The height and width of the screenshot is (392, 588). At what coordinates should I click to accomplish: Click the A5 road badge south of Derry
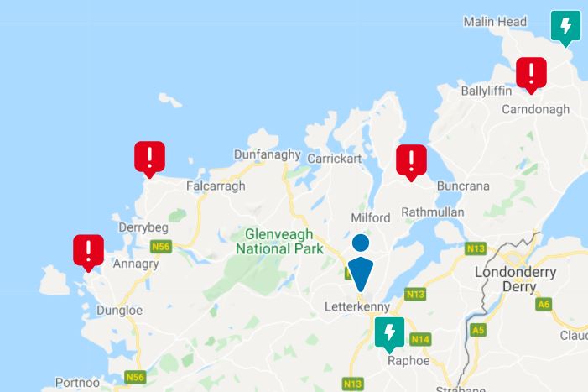[x=478, y=330]
